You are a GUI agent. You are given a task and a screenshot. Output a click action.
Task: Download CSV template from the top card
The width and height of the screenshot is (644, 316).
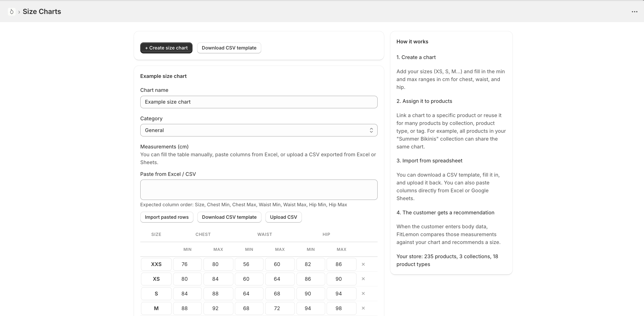pos(229,48)
